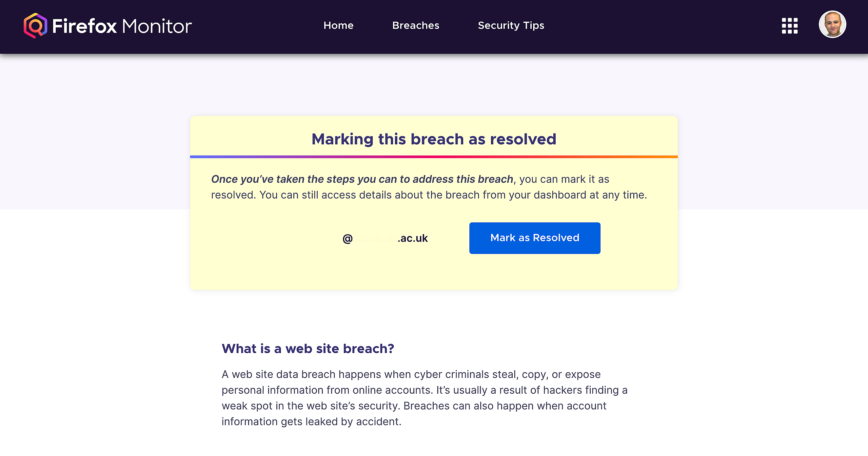Click the "Marking this breach as resolved" heading
Image resolution: width=868 pixels, height=456 pixels.
point(434,139)
